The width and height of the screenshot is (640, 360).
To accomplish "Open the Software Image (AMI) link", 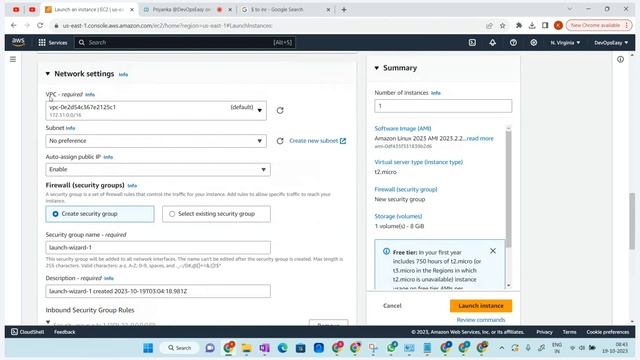I will 403,128.
